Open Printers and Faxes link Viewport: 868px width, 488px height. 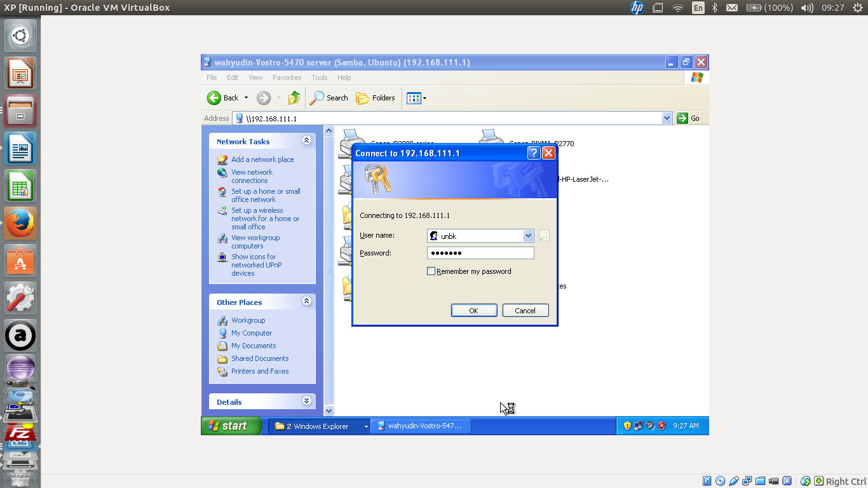[x=260, y=371]
